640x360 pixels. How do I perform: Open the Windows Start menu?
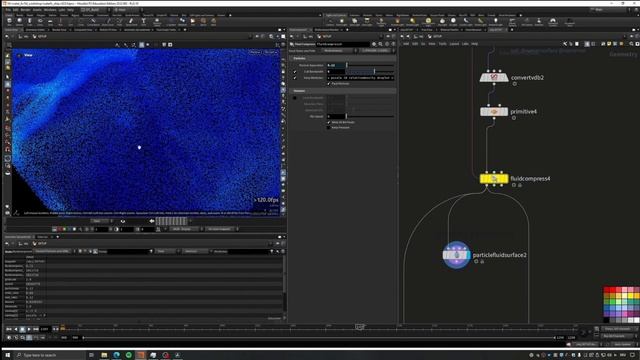coord(7,355)
